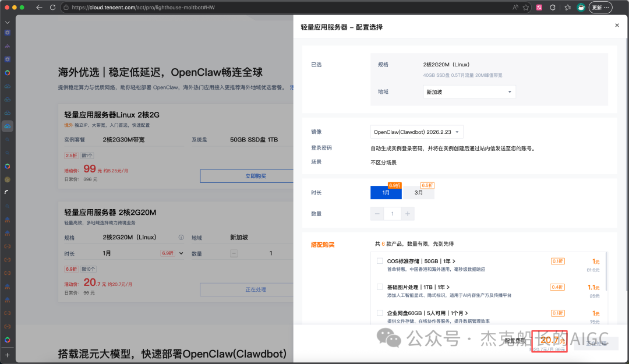
Task: Click 轻量应用服务器Linux 2核2G card title
Action: point(112,115)
